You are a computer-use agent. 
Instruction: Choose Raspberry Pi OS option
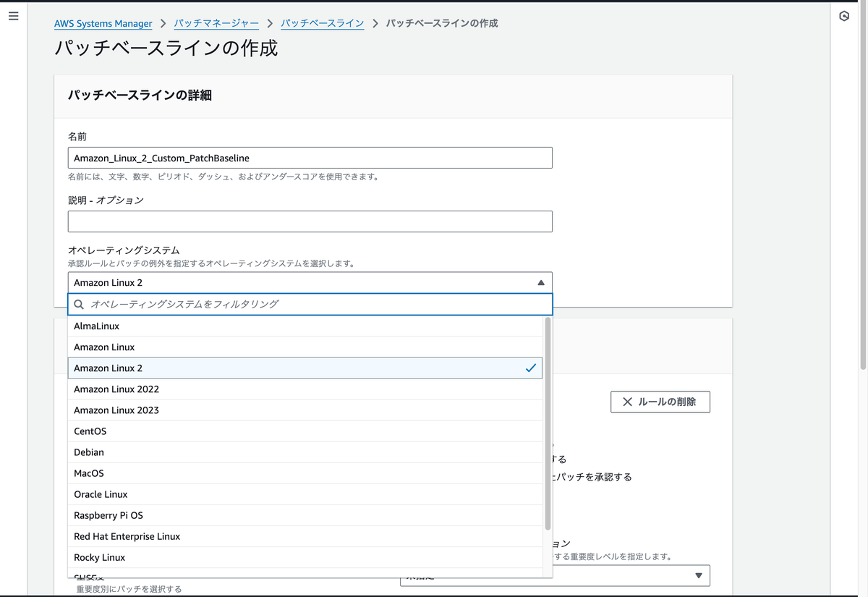[305, 515]
